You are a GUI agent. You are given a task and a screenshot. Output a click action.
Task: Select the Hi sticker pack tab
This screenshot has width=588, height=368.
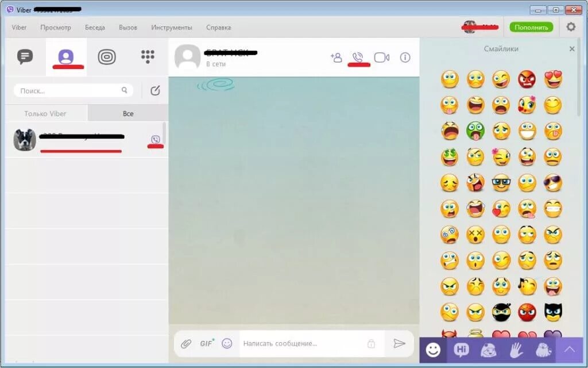click(x=461, y=350)
